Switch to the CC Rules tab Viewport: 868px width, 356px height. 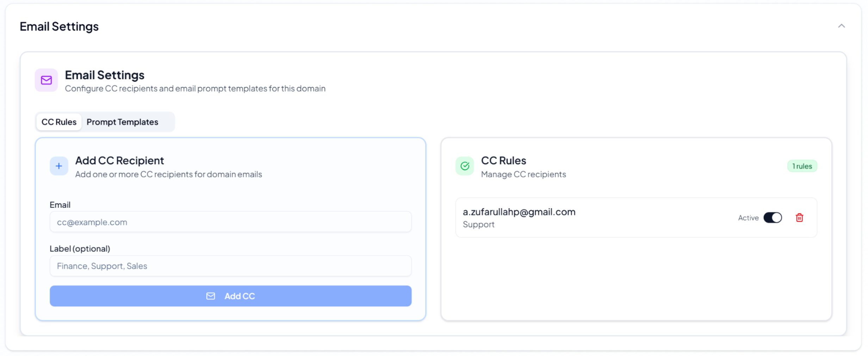click(59, 122)
